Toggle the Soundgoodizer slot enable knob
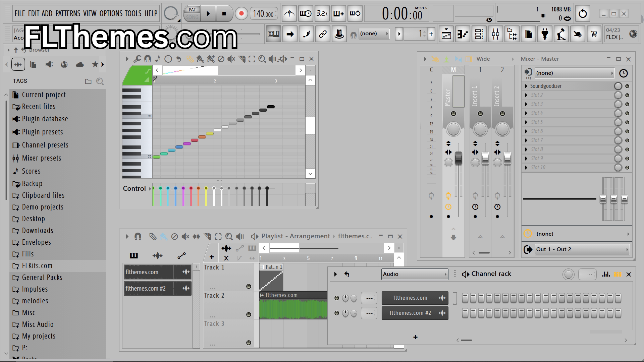Image resolution: width=644 pixels, height=362 pixels. 618,86
